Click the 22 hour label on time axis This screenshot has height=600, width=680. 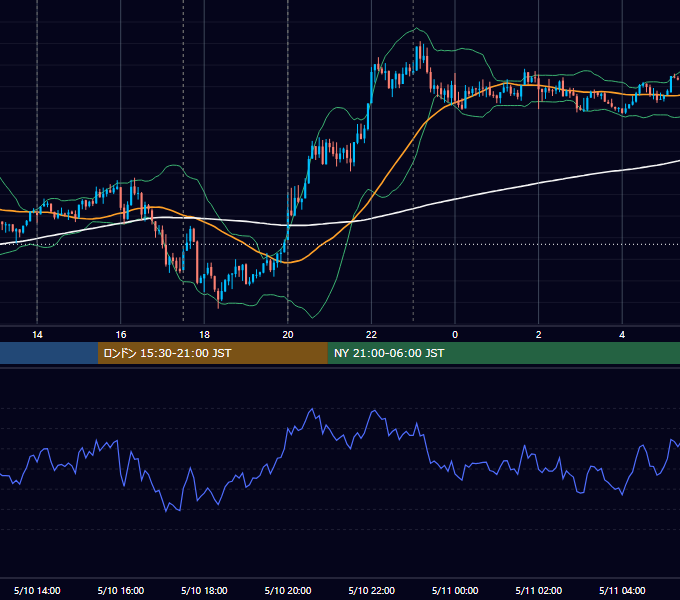pyautogui.click(x=371, y=335)
